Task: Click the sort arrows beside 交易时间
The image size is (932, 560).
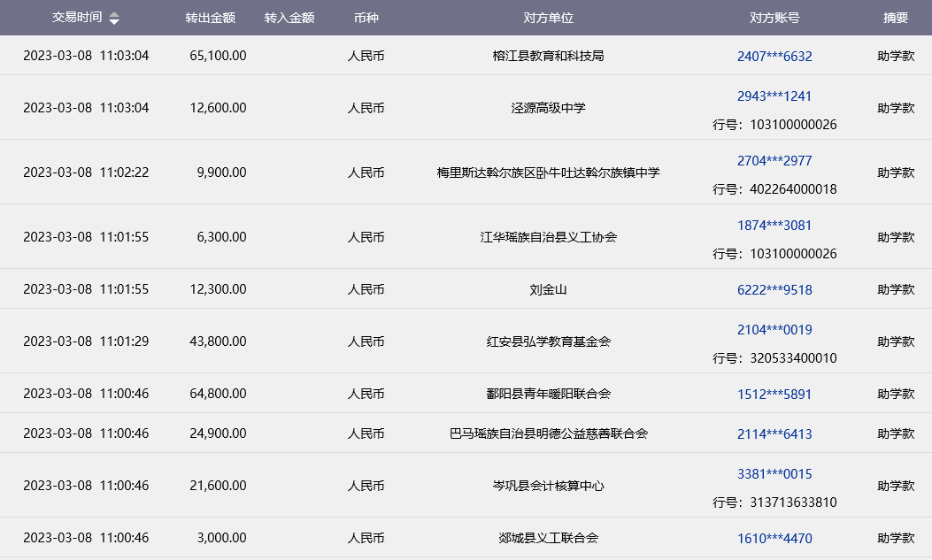Action: click(114, 19)
